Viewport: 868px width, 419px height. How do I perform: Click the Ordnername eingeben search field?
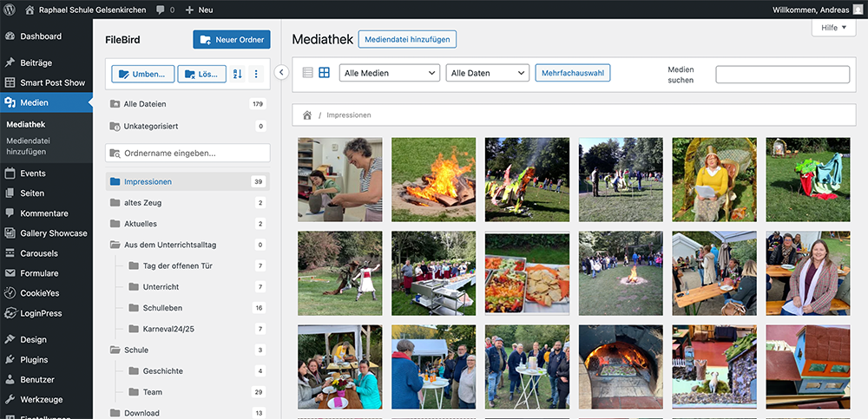point(187,153)
